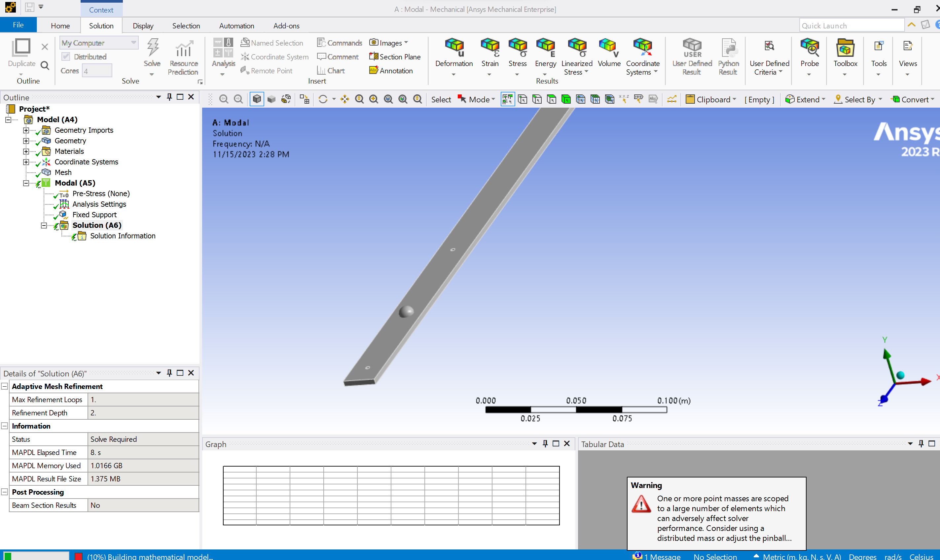Click the Images dropdown button

(x=389, y=43)
